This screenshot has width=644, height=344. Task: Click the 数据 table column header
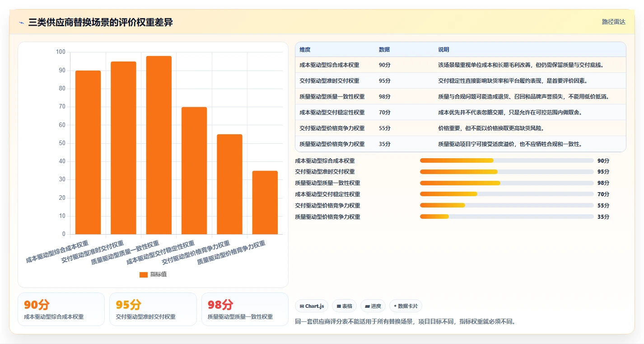384,50
